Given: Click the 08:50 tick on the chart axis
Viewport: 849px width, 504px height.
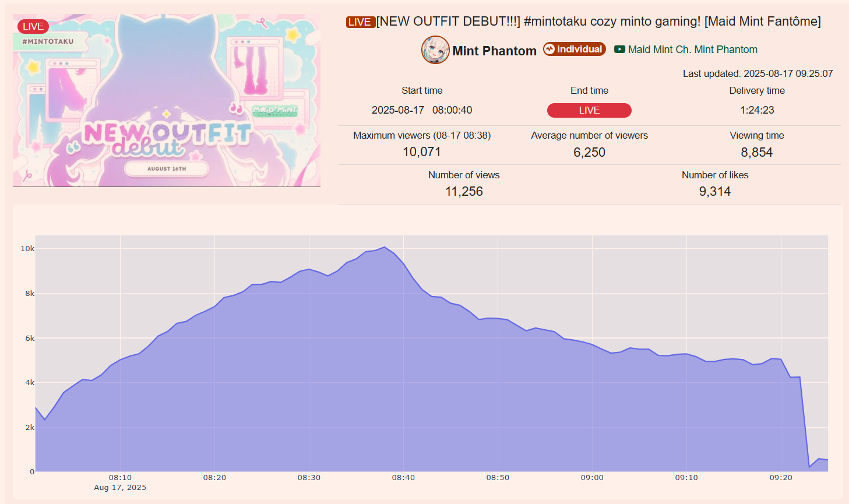Looking at the screenshot, I should (x=498, y=477).
